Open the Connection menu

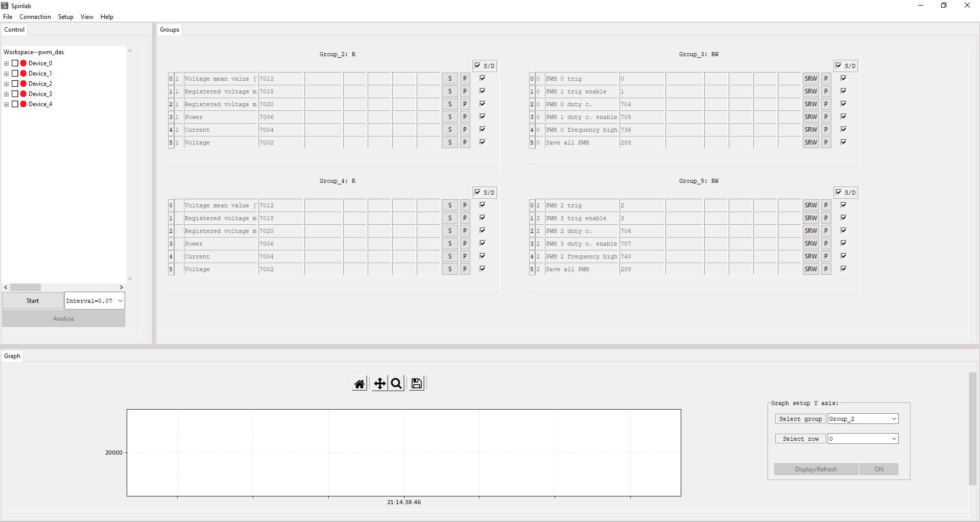coord(35,17)
